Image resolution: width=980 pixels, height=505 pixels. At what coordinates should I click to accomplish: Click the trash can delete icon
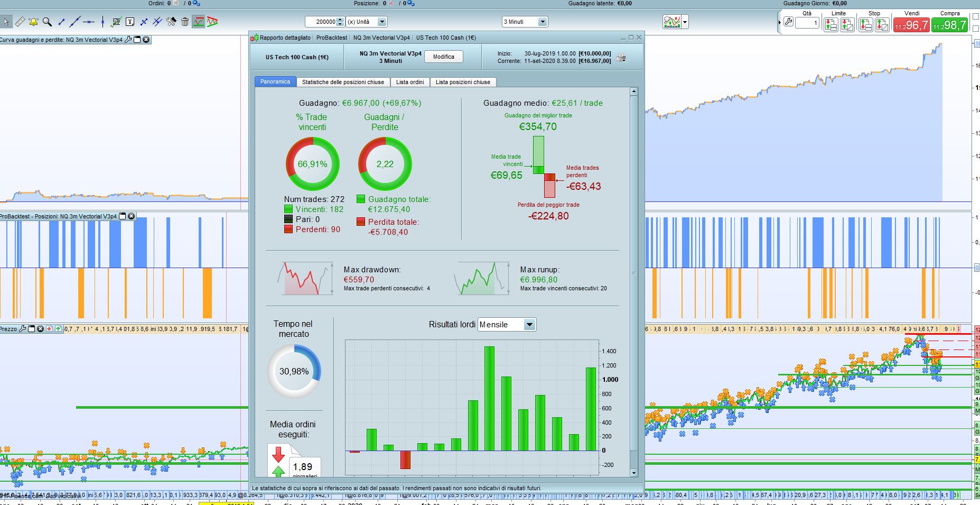[185, 22]
